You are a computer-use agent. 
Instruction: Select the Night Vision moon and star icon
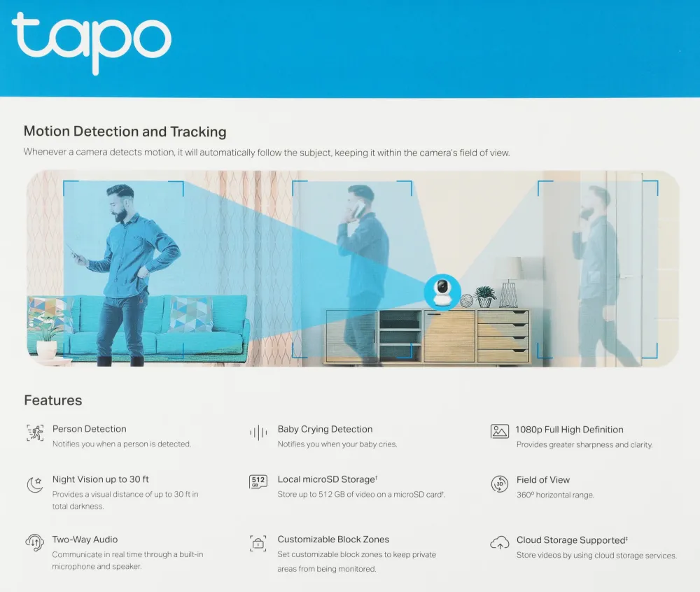pyautogui.click(x=35, y=484)
